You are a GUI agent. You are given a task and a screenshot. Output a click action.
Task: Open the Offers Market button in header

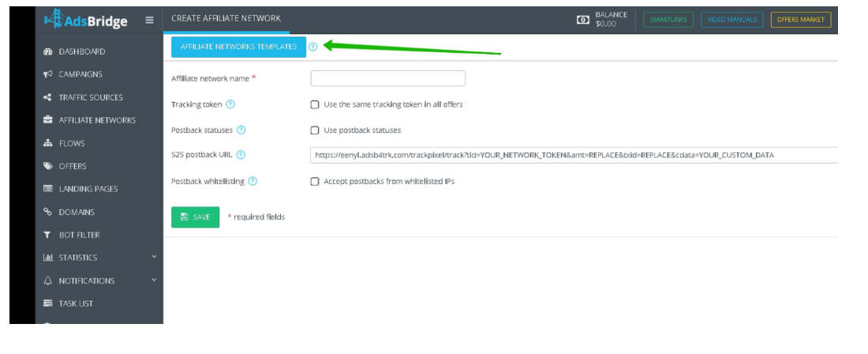[x=800, y=20]
